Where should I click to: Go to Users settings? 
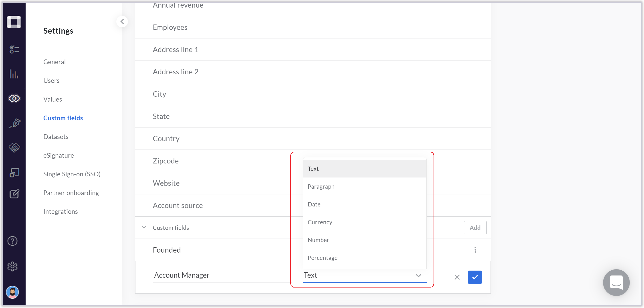click(x=51, y=80)
